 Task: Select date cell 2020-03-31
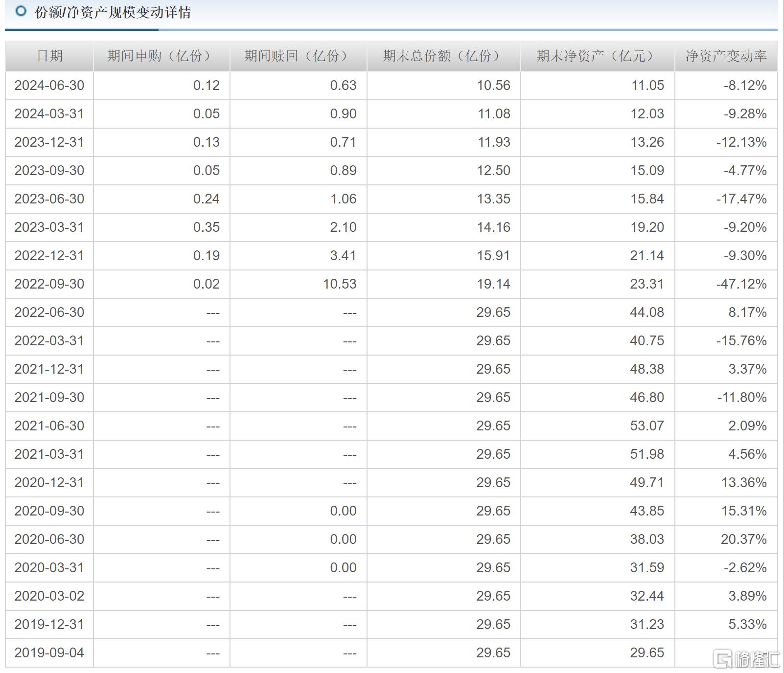49,568
